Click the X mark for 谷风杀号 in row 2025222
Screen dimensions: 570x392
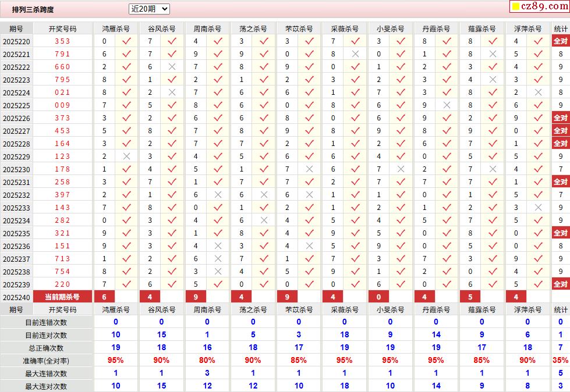(x=172, y=67)
